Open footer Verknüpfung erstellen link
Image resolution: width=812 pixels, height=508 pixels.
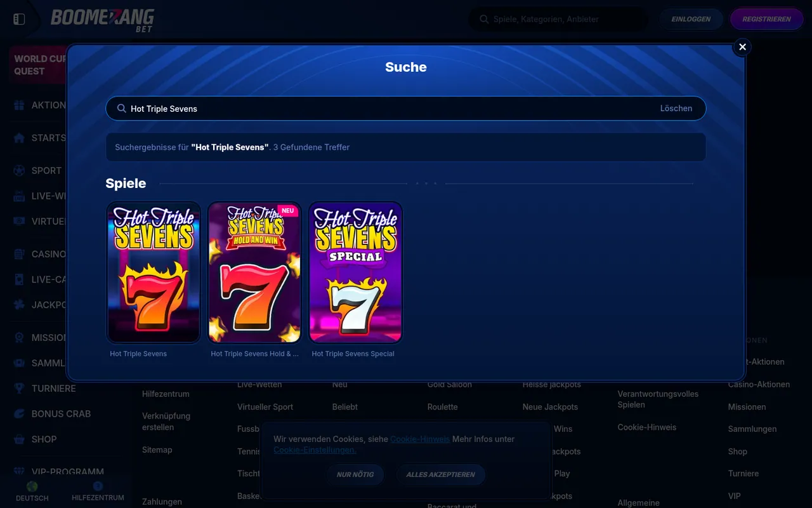pyautogui.click(x=166, y=422)
